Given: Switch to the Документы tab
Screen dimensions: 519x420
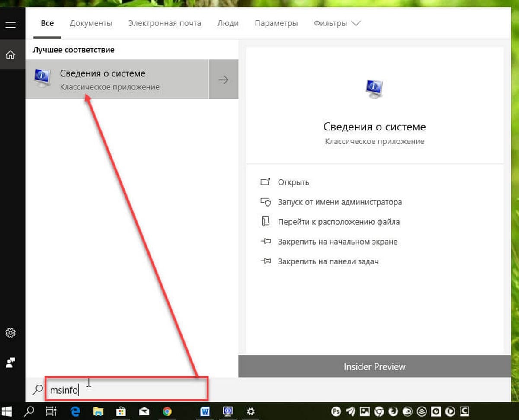Looking at the screenshot, I should tap(91, 23).
